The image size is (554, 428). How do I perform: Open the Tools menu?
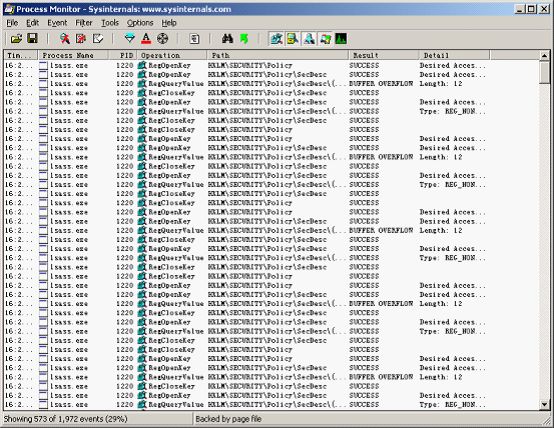pyautogui.click(x=110, y=23)
